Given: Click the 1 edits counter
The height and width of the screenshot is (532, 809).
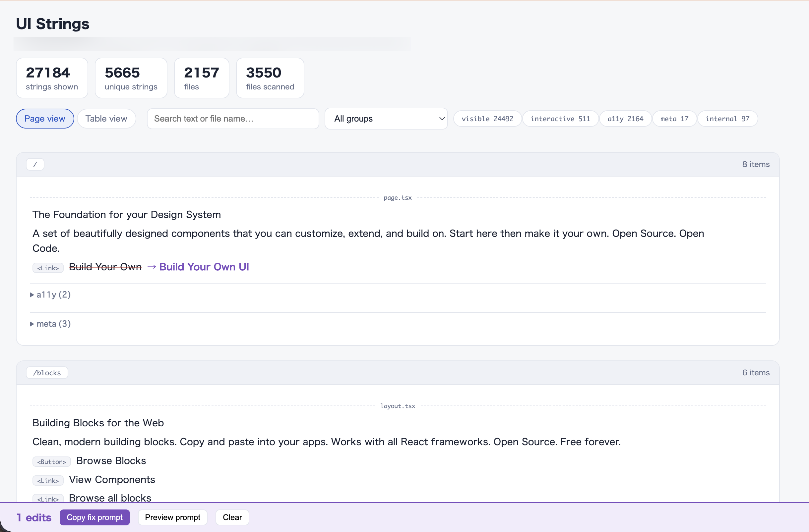Looking at the screenshot, I should coord(34,518).
